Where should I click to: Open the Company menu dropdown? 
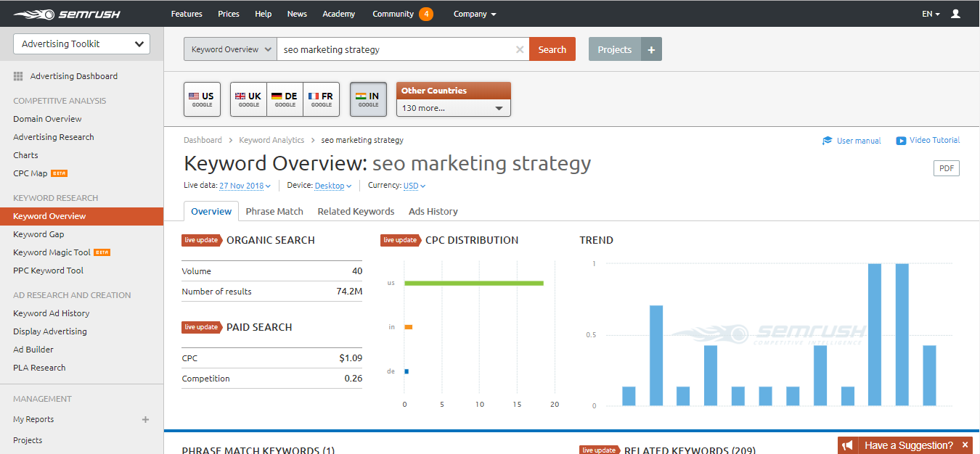click(x=475, y=14)
